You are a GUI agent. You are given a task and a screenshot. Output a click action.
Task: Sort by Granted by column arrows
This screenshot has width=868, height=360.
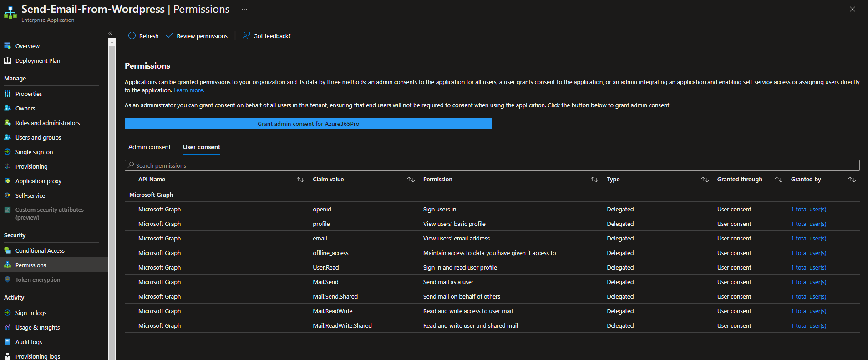point(852,180)
